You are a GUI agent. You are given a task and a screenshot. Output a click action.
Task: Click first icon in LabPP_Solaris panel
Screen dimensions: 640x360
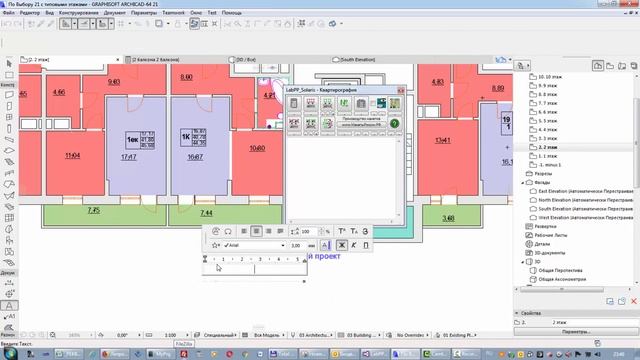pyautogui.click(x=294, y=103)
